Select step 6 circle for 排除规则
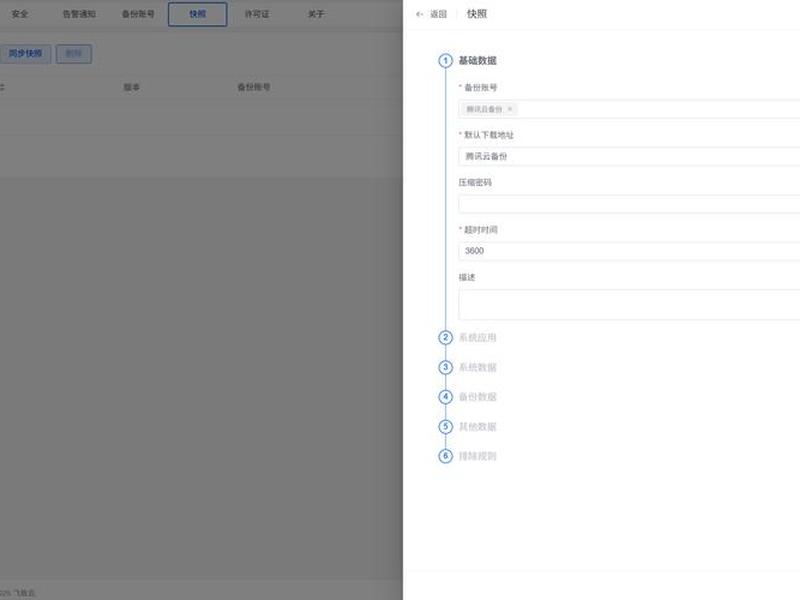Screen dimensions: 800x600 click(x=445, y=456)
